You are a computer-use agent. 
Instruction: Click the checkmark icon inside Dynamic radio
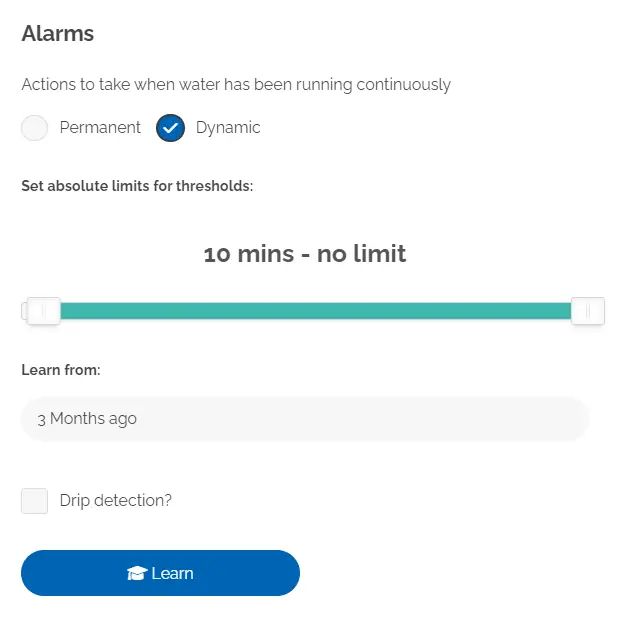tap(170, 128)
